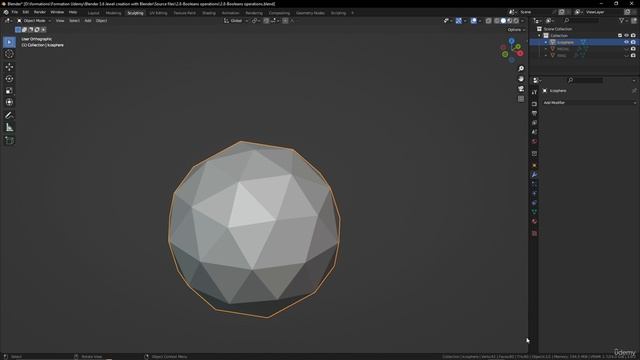This screenshot has height=360, width=640.
Task: Open the Object Mode dropdown
Action: [x=34, y=20]
